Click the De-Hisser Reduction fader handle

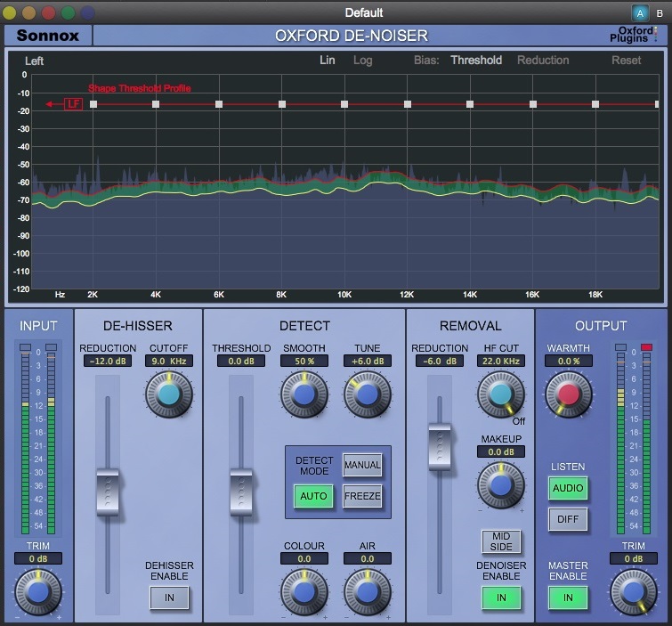pyautogui.click(x=108, y=492)
